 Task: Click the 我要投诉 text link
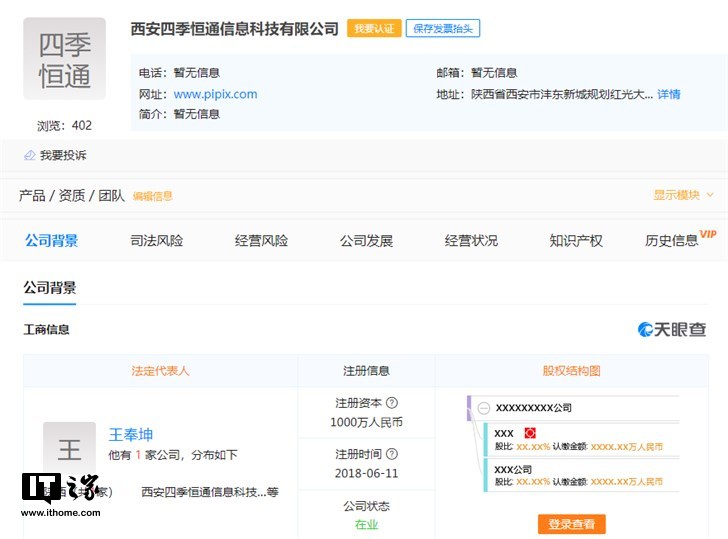pos(63,155)
